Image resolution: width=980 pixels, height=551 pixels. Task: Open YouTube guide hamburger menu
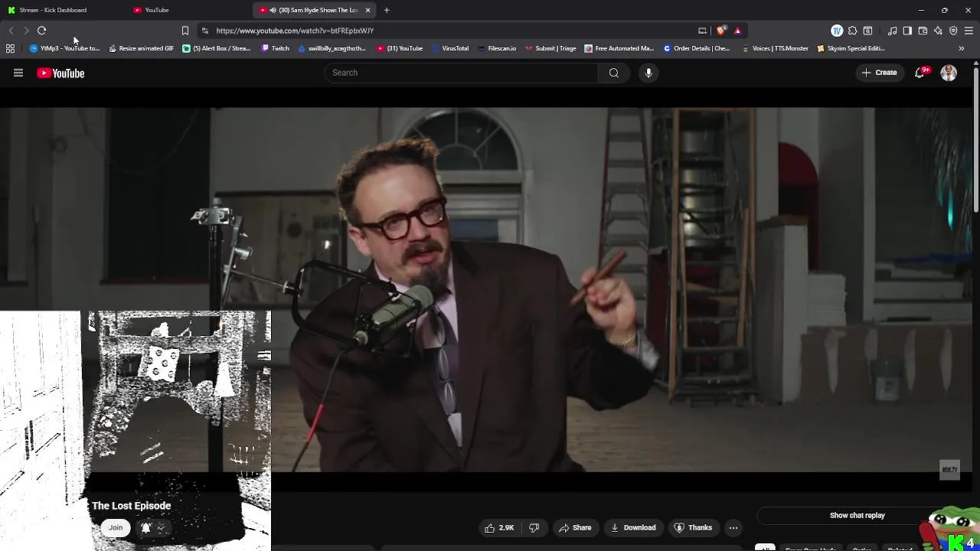[18, 73]
